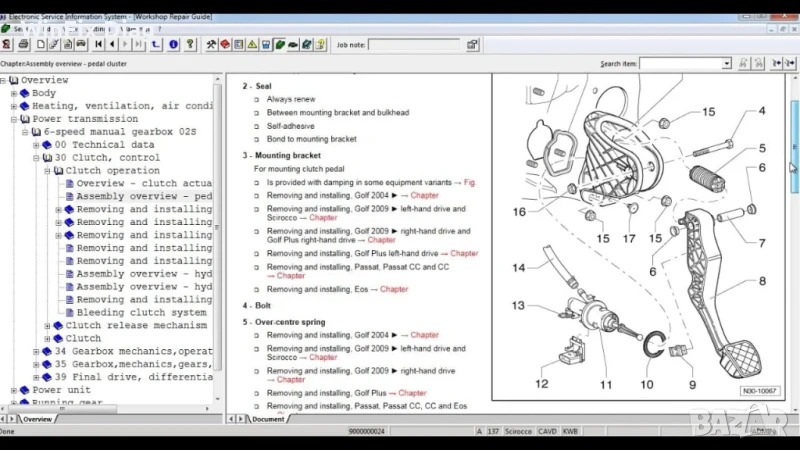The width and height of the screenshot is (800, 450).
Task: Click the question mark help icon
Action: (189, 44)
